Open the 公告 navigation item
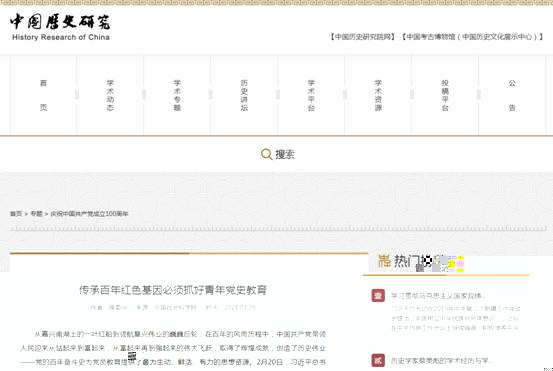Viewport: 553px width, 371px height. click(x=512, y=95)
